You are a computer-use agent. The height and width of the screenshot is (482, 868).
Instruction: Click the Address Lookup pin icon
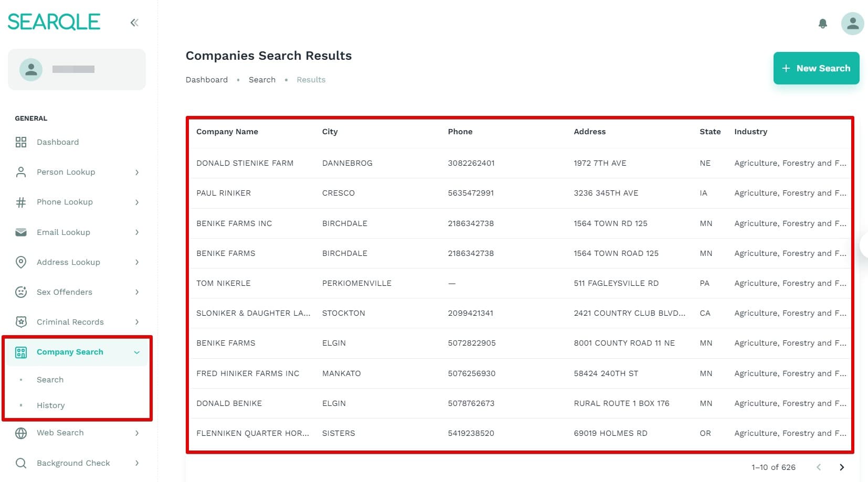click(x=21, y=262)
